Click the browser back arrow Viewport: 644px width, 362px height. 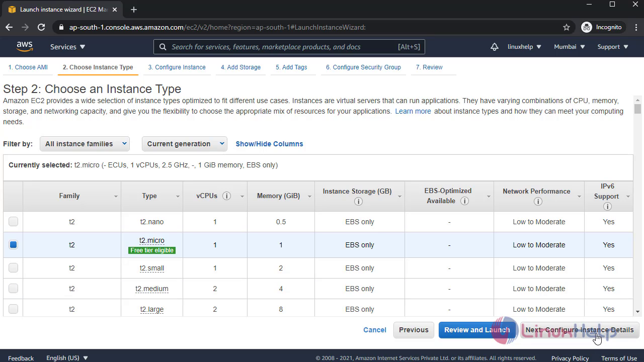(x=9, y=27)
